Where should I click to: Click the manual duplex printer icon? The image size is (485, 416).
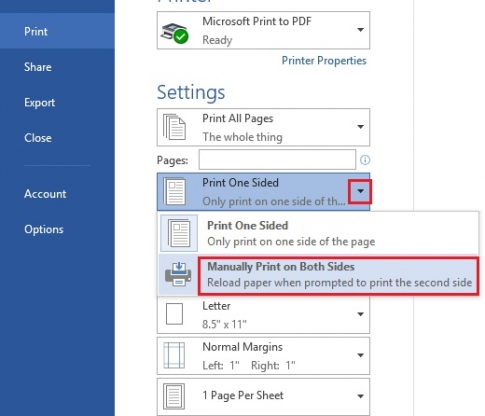coord(178,274)
